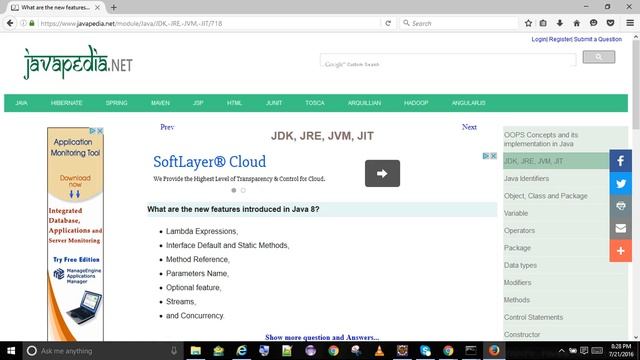Image resolution: width=640 pixels, height=360 pixels.
Task: Share page on Twitter
Action: coord(620,183)
